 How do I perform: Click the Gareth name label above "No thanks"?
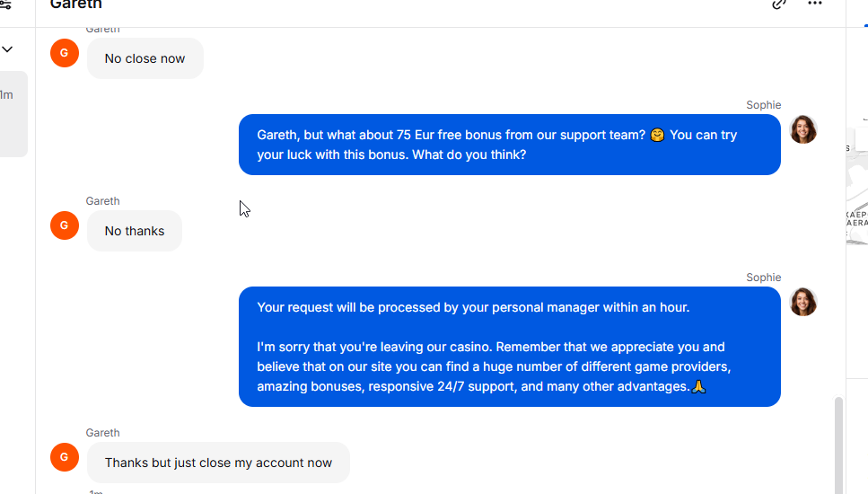[x=102, y=201]
